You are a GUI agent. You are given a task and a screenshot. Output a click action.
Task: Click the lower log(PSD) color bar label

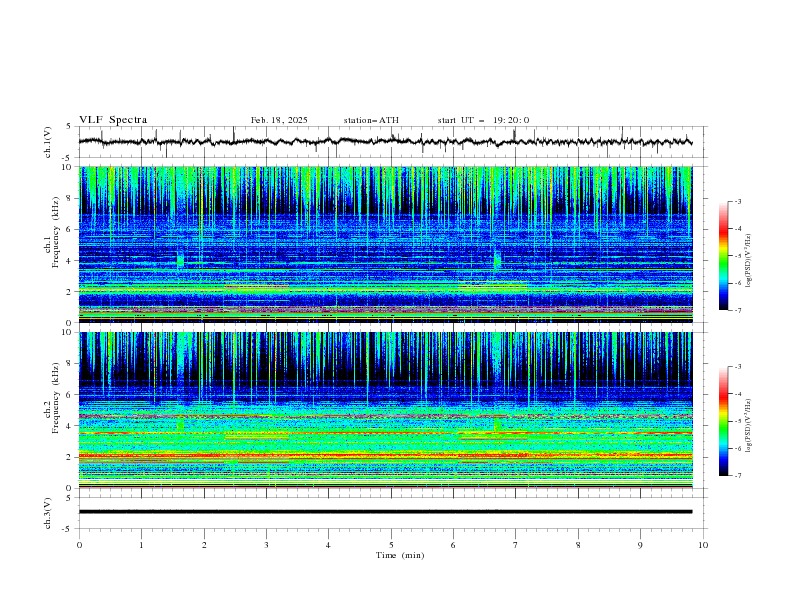point(749,425)
